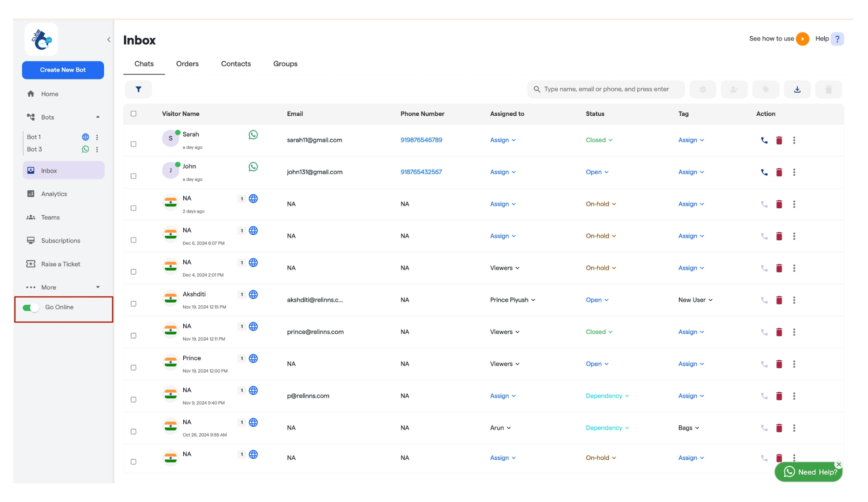Click the Help question mark icon
868x502 pixels.
[x=837, y=39]
